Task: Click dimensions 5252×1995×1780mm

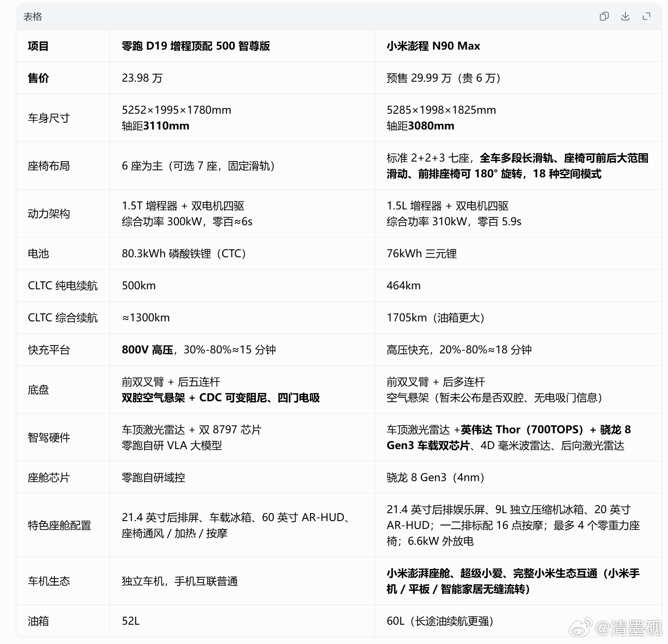Action: 177,110
